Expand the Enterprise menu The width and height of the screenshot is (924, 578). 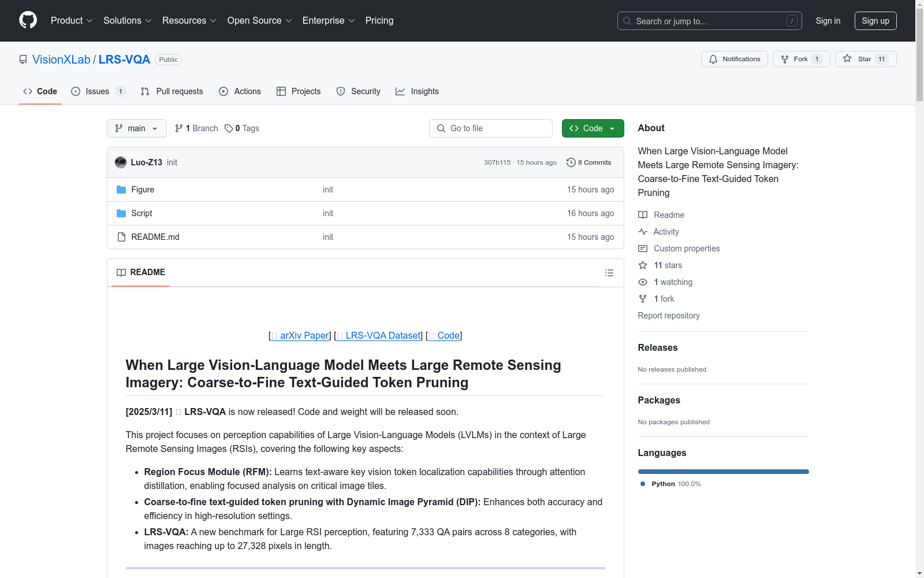[x=329, y=20]
